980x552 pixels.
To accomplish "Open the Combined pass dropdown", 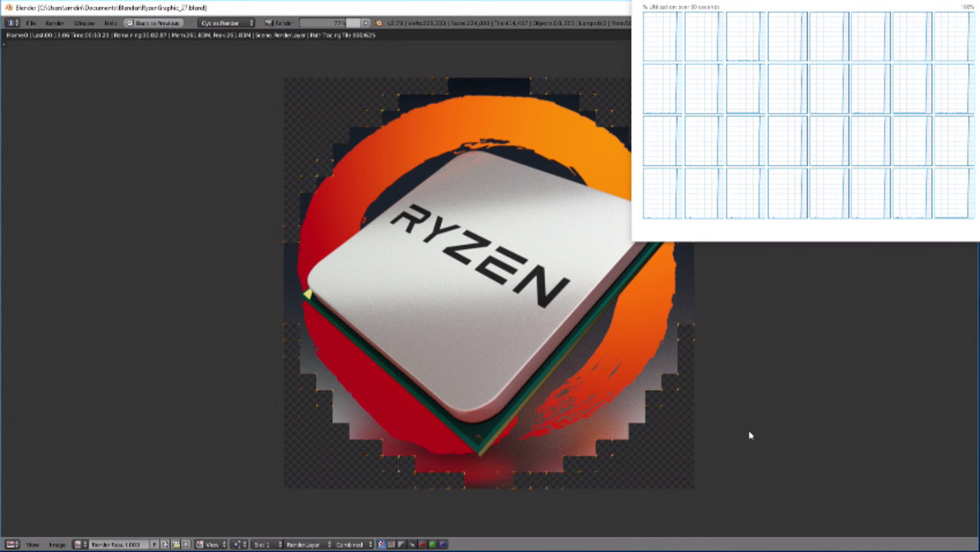I will coord(353,544).
